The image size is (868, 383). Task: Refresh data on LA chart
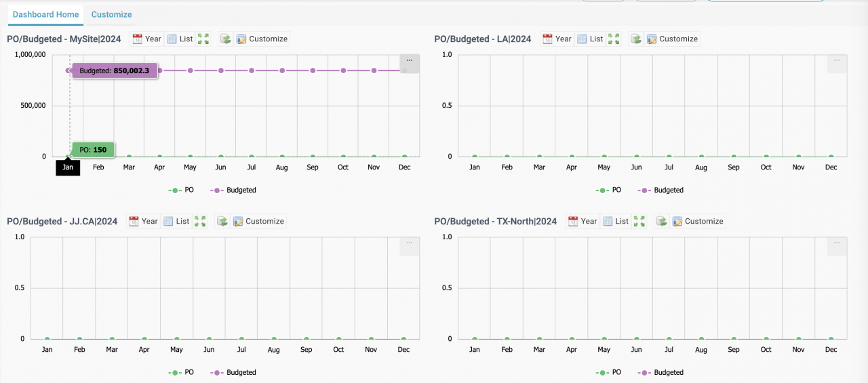coord(635,39)
